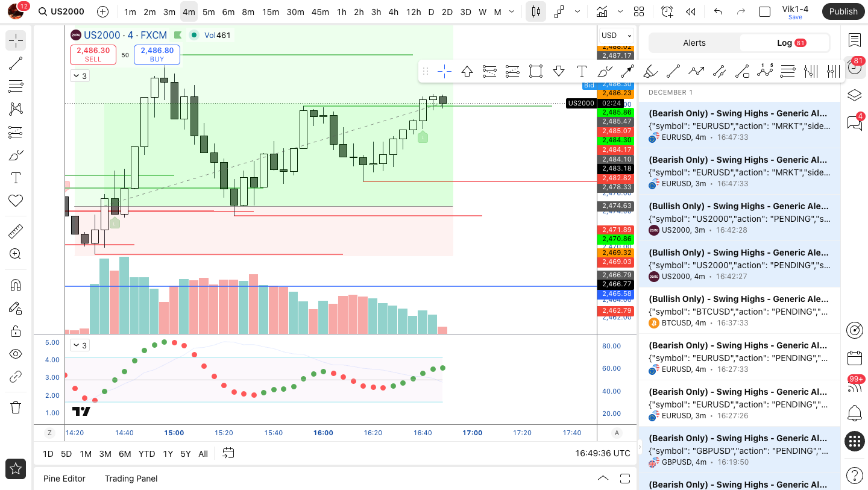Open the layout templates grid icon
868x490 pixels.
pos(639,11)
